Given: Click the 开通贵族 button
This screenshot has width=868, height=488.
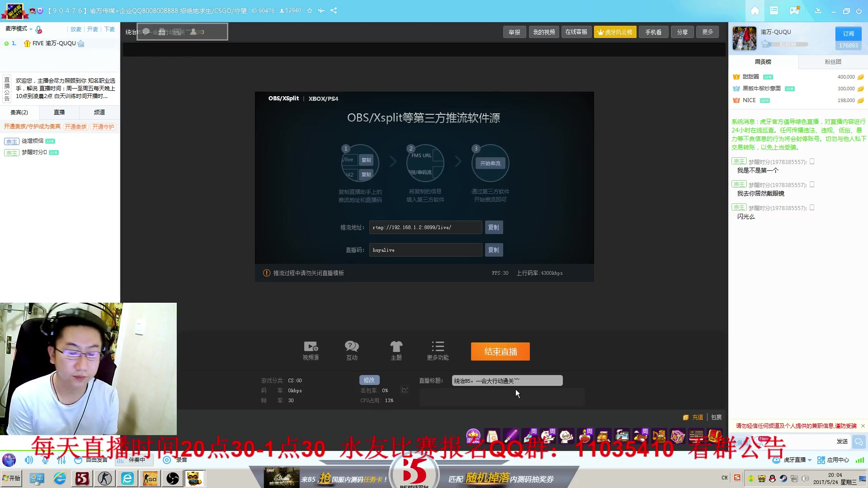Looking at the screenshot, I should click(75, 127).
